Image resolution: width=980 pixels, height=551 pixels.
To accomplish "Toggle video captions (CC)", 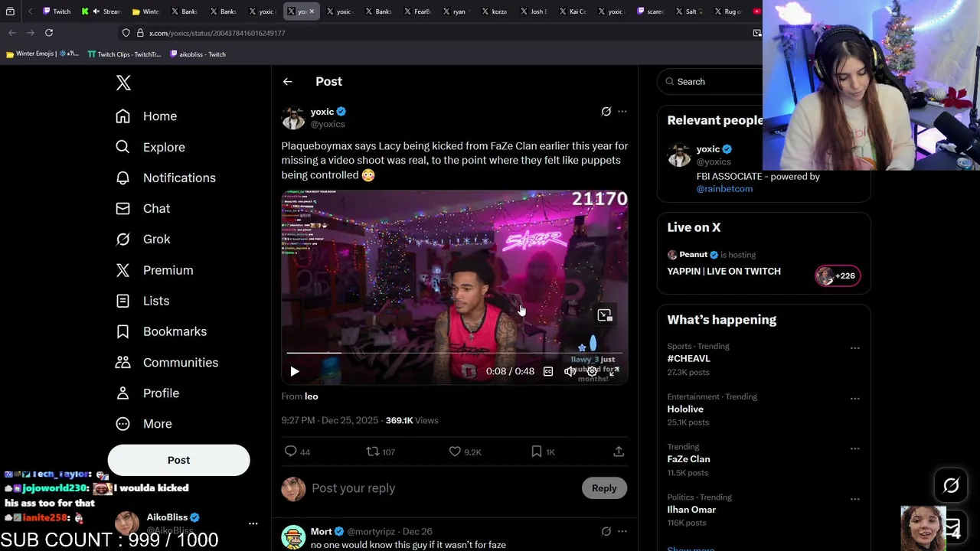I will 548,371.
